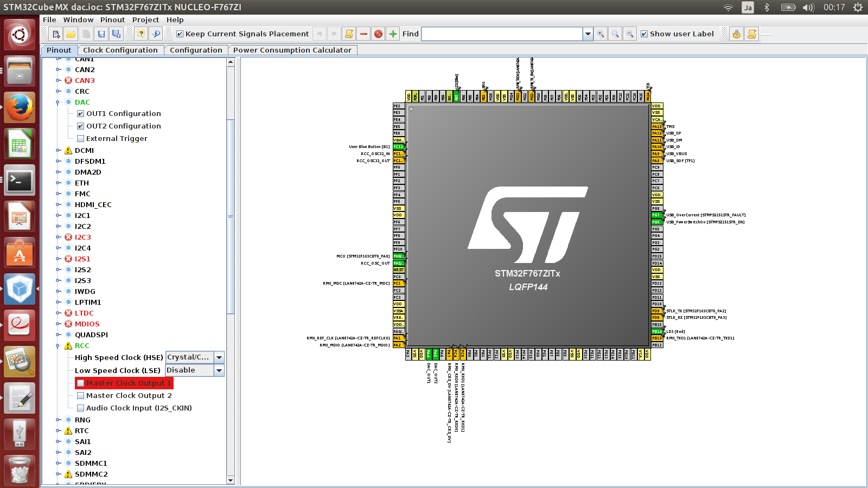Click the Save Project floppy icon
The height and width of the screenshot is (488, 868).
coord(101,34)
